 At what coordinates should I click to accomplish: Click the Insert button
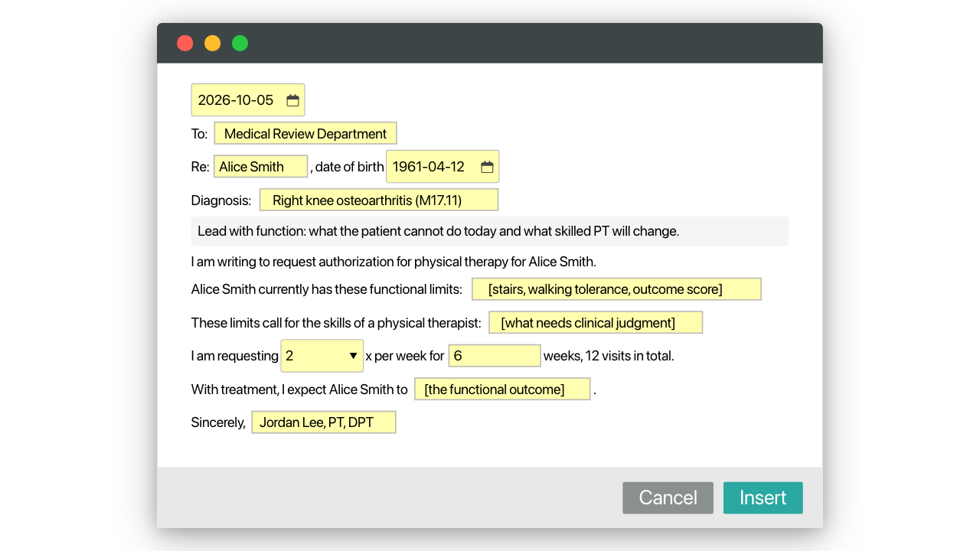pos(763,497)
